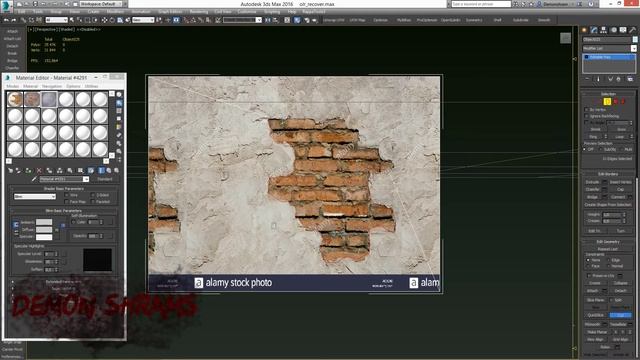Viewport: 640px width, 360px height.
Task: Activate the Select and Move tool
Action: (x=104, y=20)
